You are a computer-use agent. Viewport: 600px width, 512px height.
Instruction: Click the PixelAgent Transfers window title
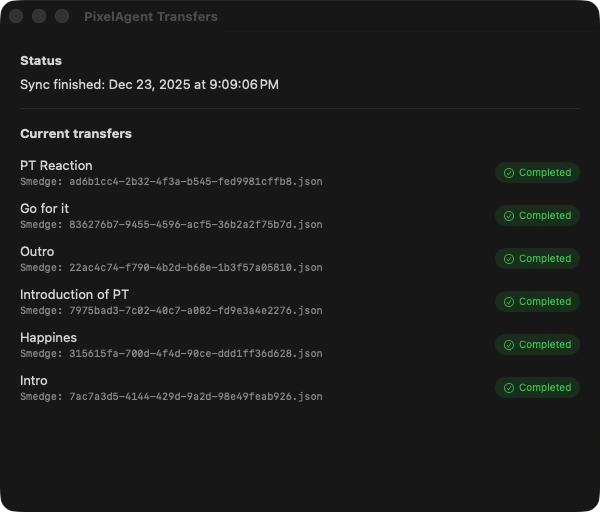click(151, 16)
